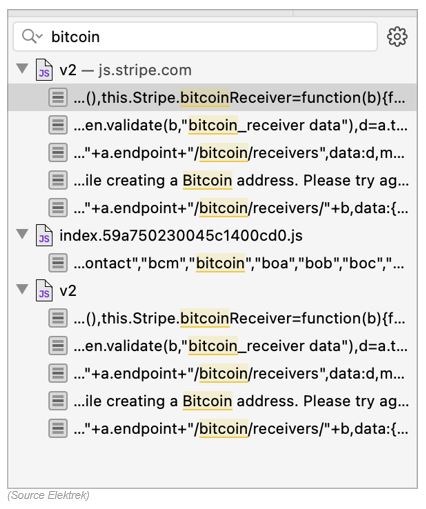Image resolution: width=426 pixels, height=509 pixels.
Task: Click result icon of the last /bitcoin/receivers/ line
Action: tap(58, 428)
